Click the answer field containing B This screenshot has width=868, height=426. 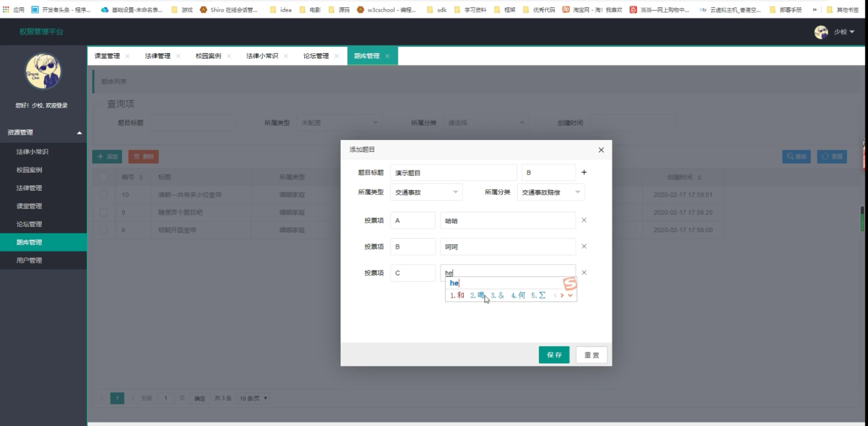548,173
